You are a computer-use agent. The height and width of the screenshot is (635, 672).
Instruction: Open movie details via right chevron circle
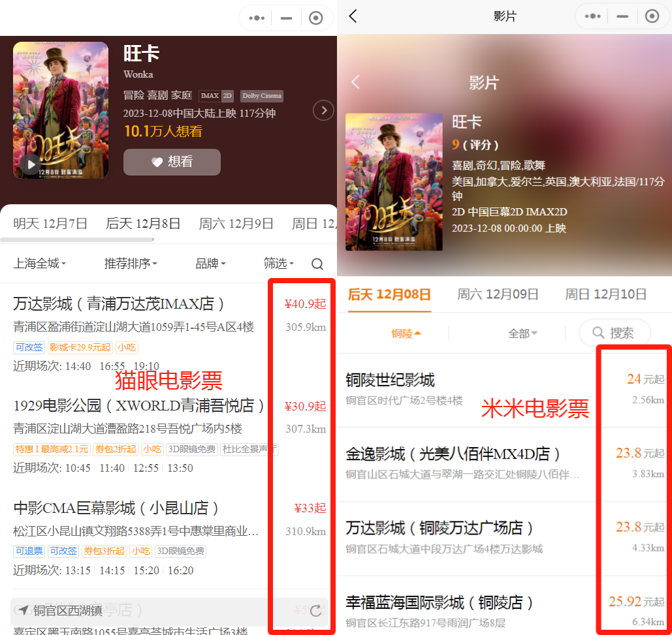tap(323, 110)
